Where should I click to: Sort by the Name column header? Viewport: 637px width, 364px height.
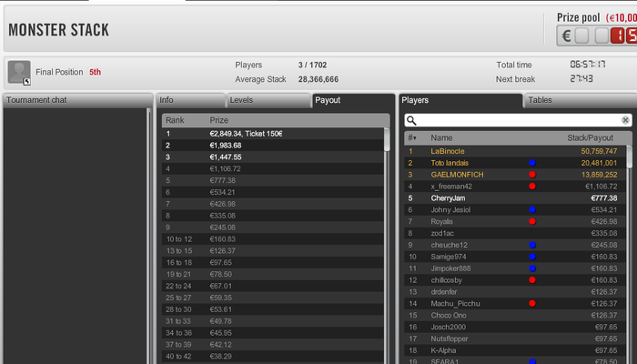441,137
